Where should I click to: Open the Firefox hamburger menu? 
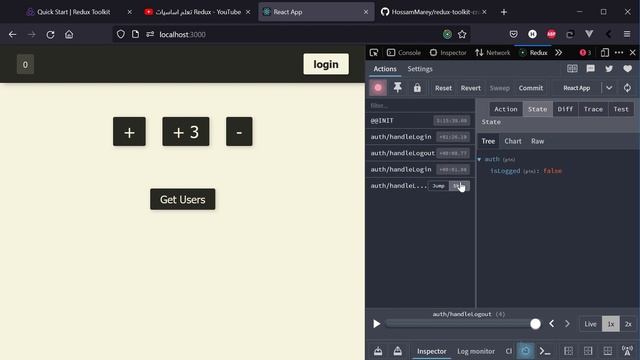coord(627,35)
